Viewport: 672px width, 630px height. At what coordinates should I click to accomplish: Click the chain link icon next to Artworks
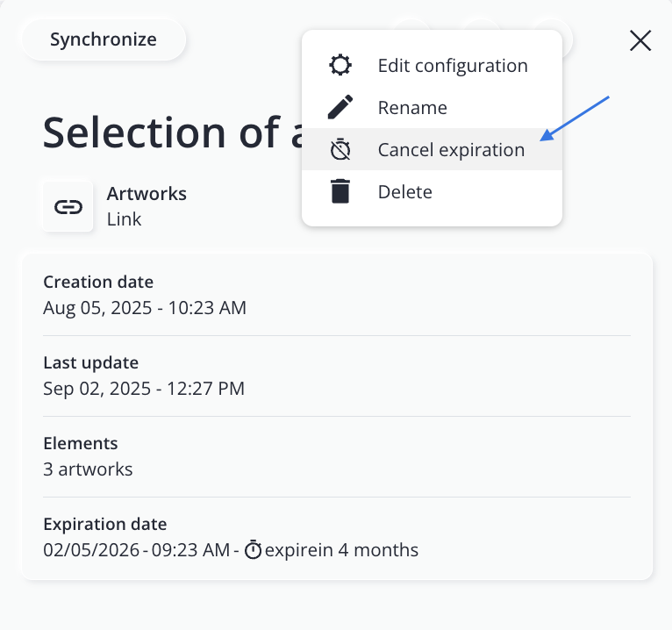[x=68, y=206]
